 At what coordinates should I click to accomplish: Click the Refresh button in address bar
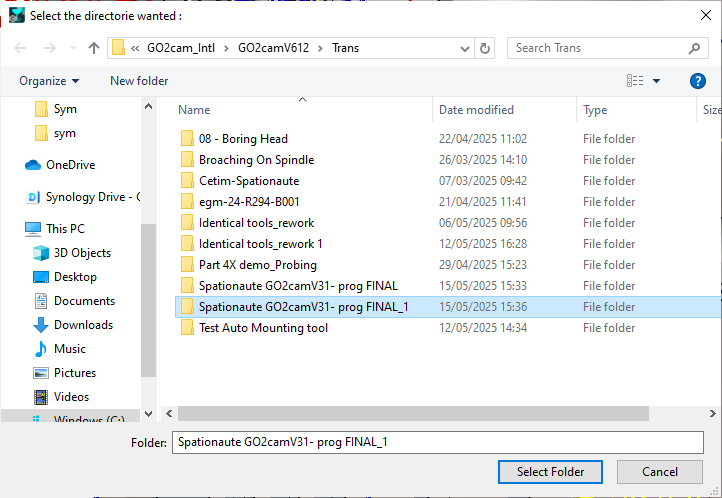pyautogui.click(x=485, y=48)
